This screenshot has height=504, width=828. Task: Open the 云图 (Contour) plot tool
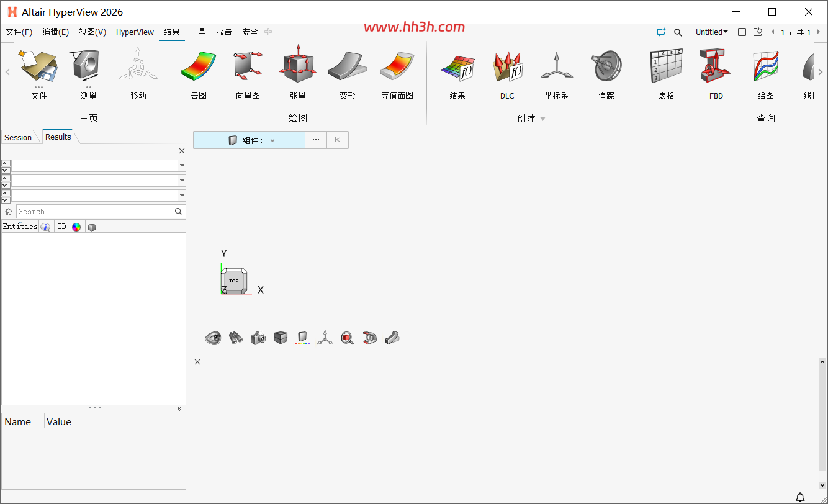[199, 74]
